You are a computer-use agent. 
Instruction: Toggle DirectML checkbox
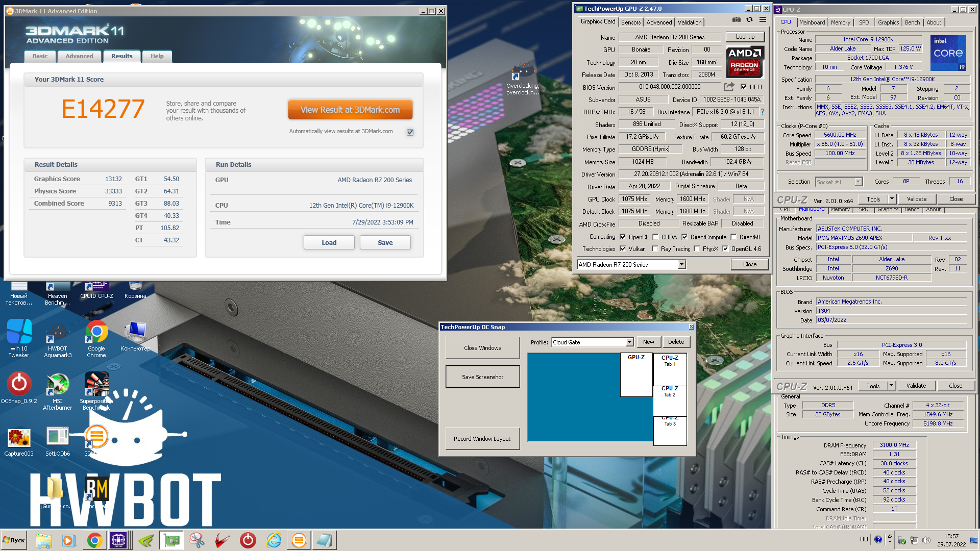[x=733, y=237]
